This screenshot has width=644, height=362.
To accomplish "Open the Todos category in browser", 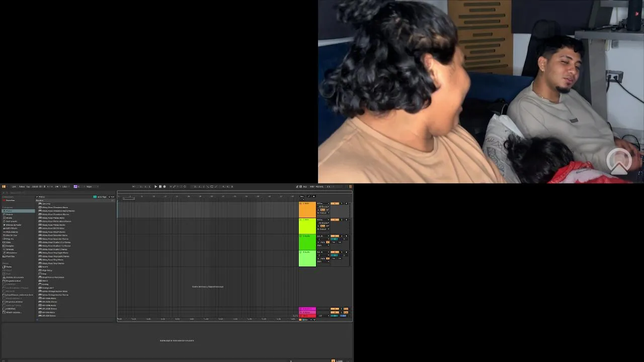I will point(19,211).
